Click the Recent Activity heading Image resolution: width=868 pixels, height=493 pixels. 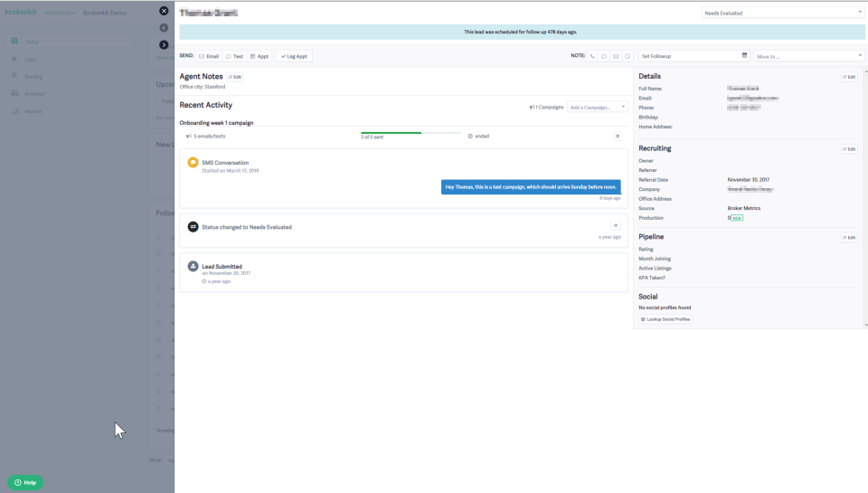[206, 105]
